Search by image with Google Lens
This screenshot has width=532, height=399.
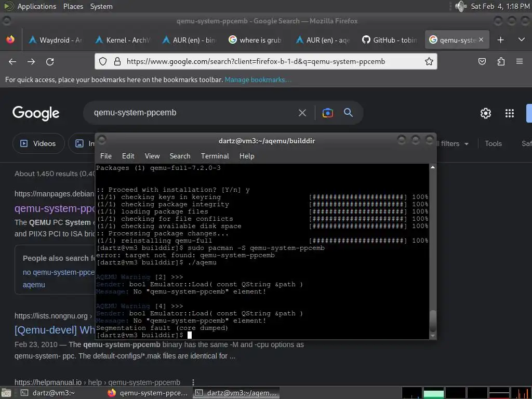(327, 113)
